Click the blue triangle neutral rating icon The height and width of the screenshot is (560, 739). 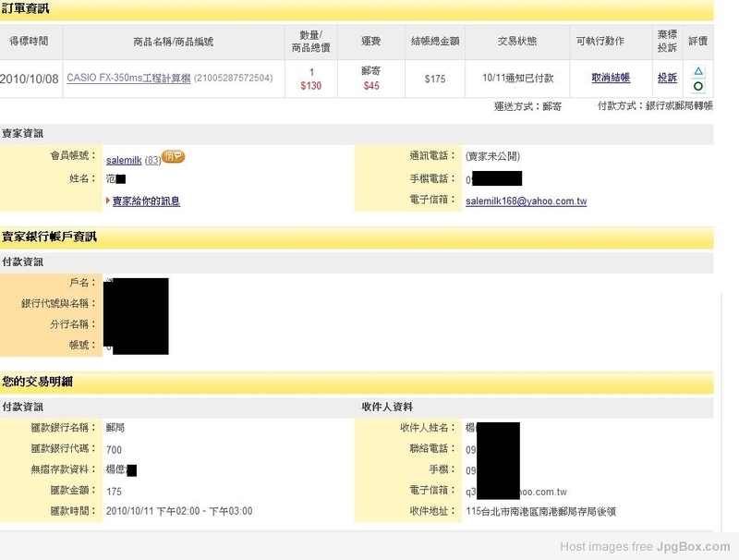(698, 71)
